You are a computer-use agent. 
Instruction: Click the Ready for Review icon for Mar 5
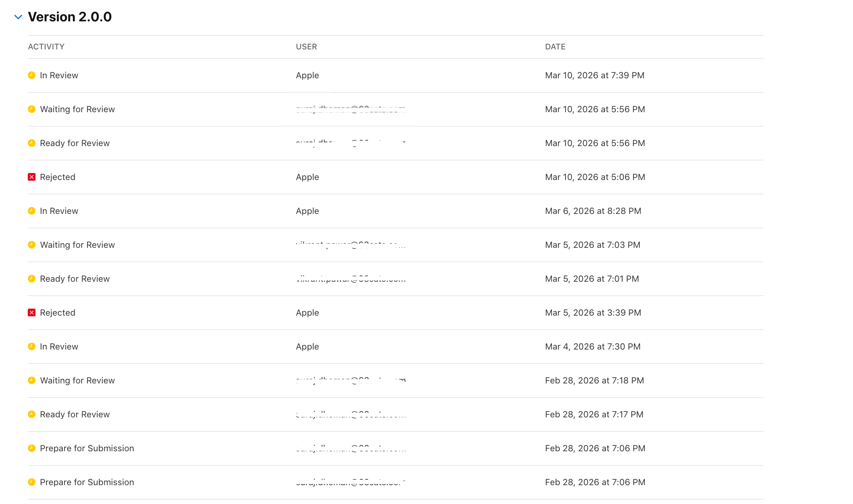31,279
